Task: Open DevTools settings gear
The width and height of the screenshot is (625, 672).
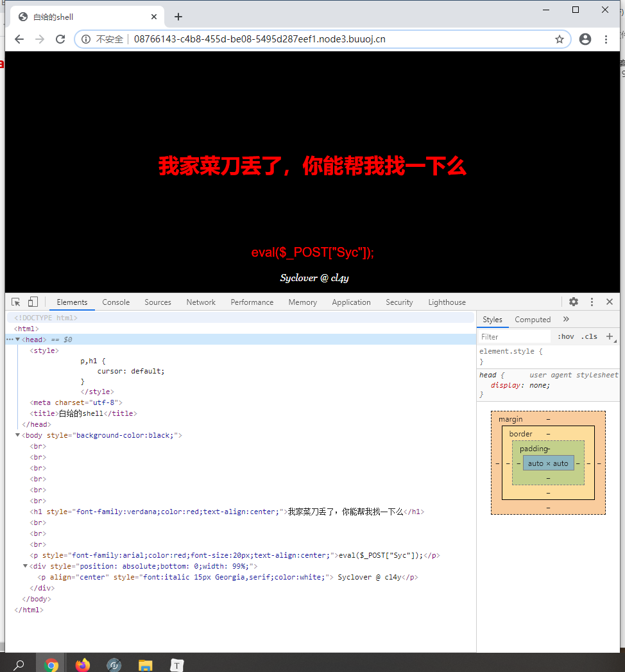Action: (x=574, y=302)
